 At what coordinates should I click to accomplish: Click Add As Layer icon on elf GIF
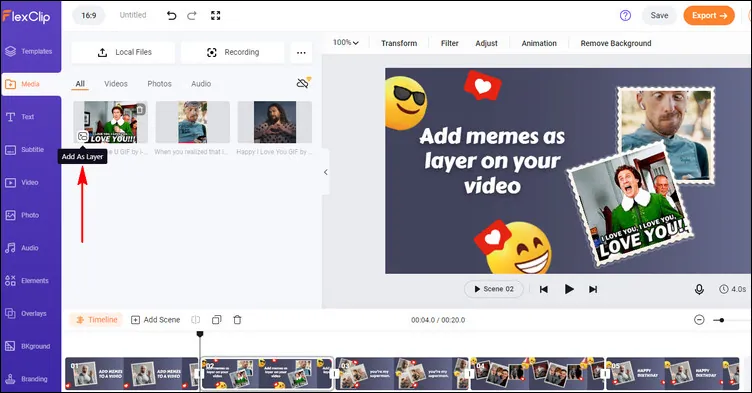tap(82, 137)
